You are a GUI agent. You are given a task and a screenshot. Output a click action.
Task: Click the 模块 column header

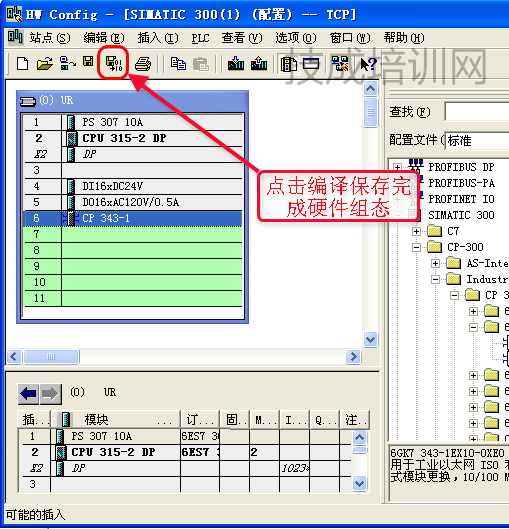tap(116, 420)
